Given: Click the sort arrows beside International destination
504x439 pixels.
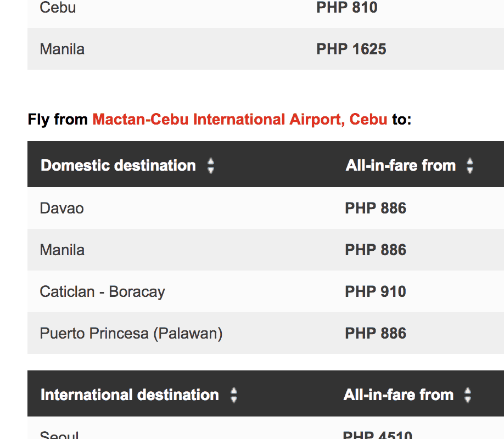Looking at the screenshot, I should pyautogui.click(x=234, y=395).
